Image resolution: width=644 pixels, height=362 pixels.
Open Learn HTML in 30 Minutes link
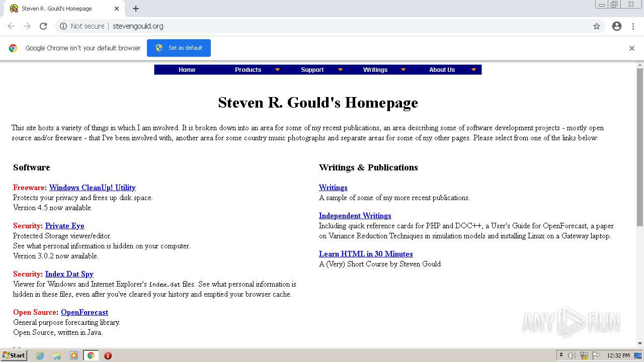[x=366, y=254]
